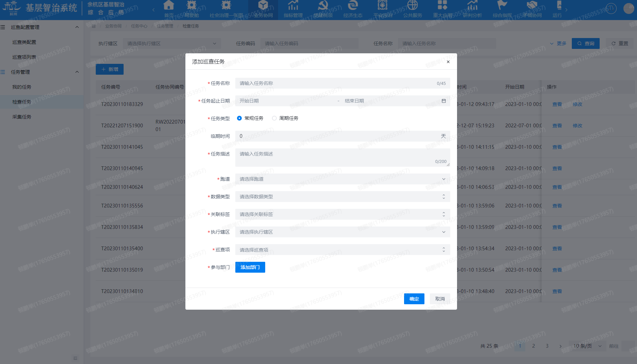Open the 10 条/页 page size dropdown

point(587,346)
